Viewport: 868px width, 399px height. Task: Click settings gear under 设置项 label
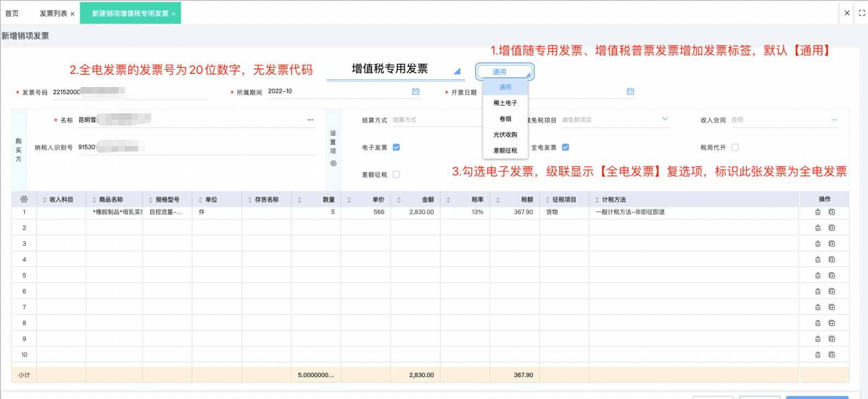pyautogui.click(x=333, y=163)
